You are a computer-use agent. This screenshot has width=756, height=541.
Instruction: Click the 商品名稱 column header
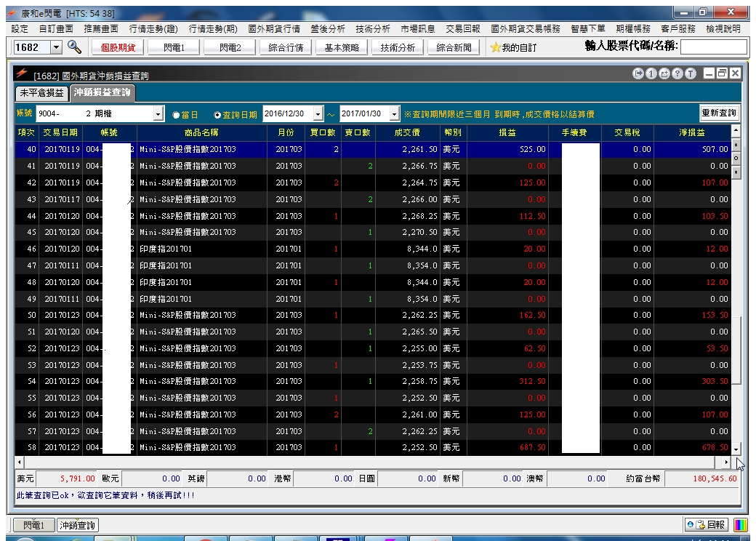pyautogui.click(x=201, y=132)
